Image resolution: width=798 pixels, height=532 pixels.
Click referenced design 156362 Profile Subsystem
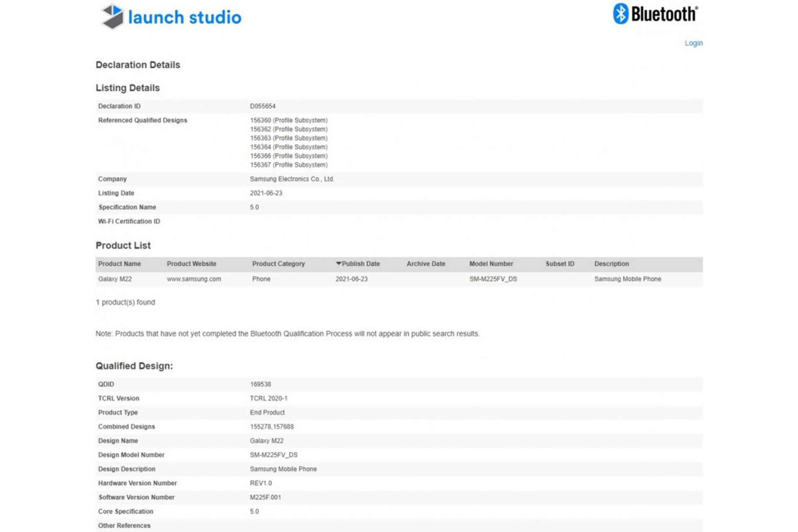(x=288, y=129)
